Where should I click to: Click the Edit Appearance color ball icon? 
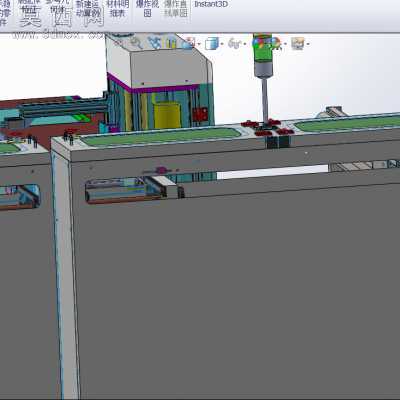258,43
